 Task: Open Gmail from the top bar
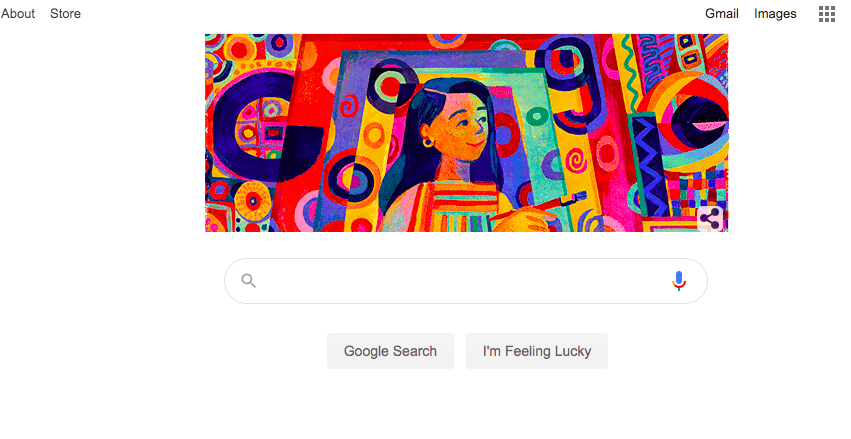coord(721,14)
